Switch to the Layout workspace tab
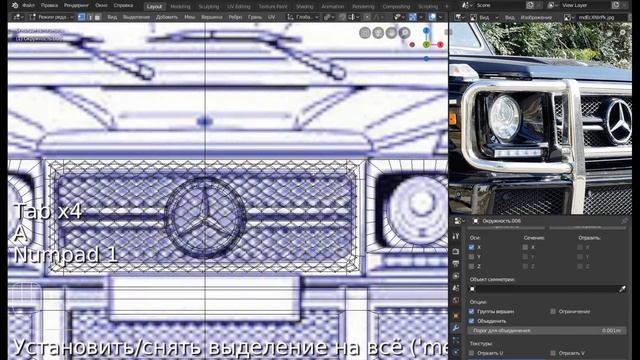Screen dimensions: 640x360 click(154, 7)
